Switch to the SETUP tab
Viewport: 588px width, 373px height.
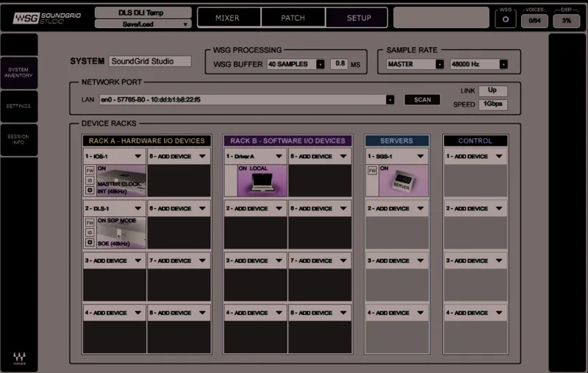[x=359, y=18]
